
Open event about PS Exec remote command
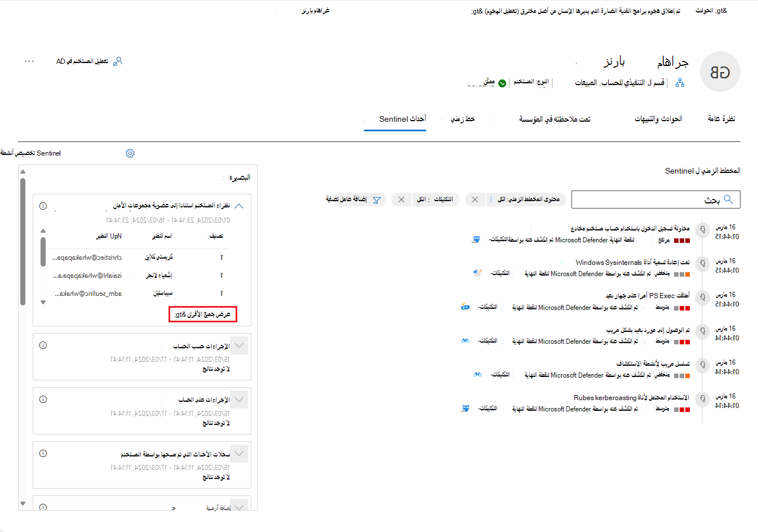(x=647, y=296)
